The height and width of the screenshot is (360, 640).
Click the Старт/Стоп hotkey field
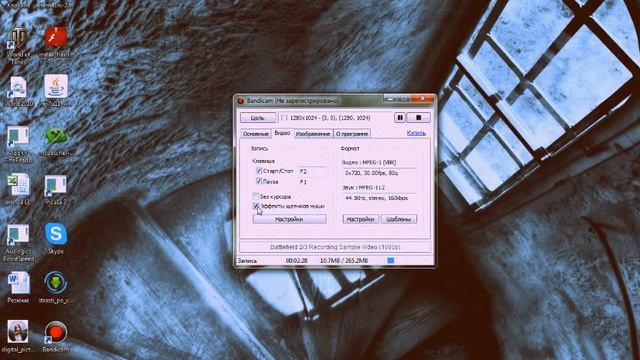pyautogui.click(x=312, y=171)
